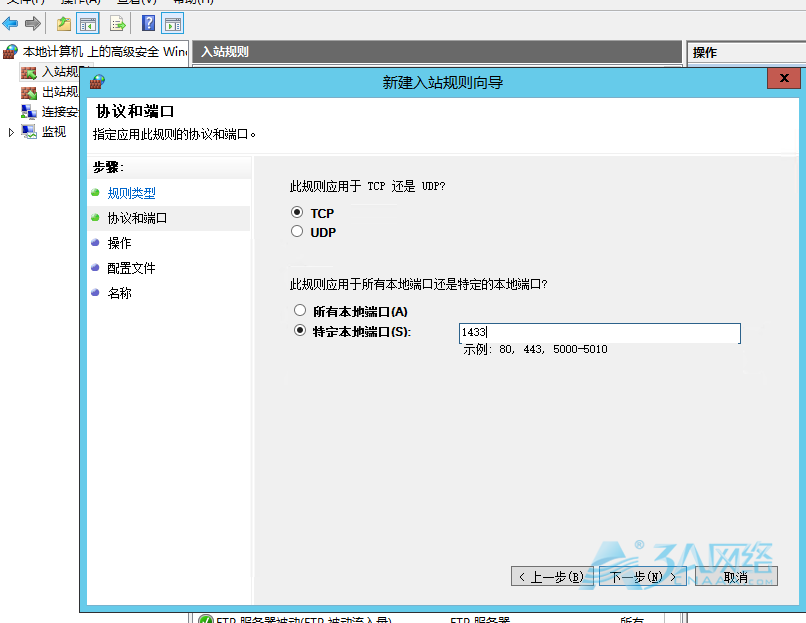Click the Forward arrow toolbar icon
The width and height of the screenshot is (806, 623).
[33, 23]
